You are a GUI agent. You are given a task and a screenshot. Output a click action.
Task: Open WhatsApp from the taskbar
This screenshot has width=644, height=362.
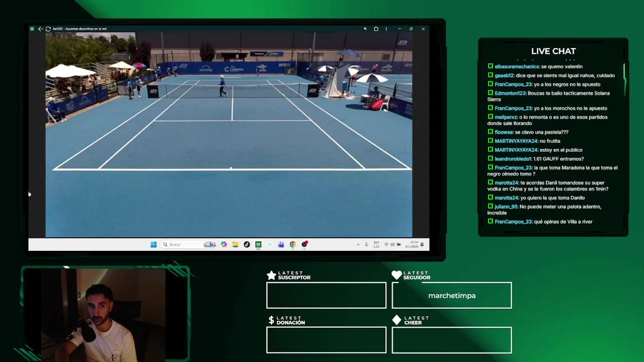(270, 244)
